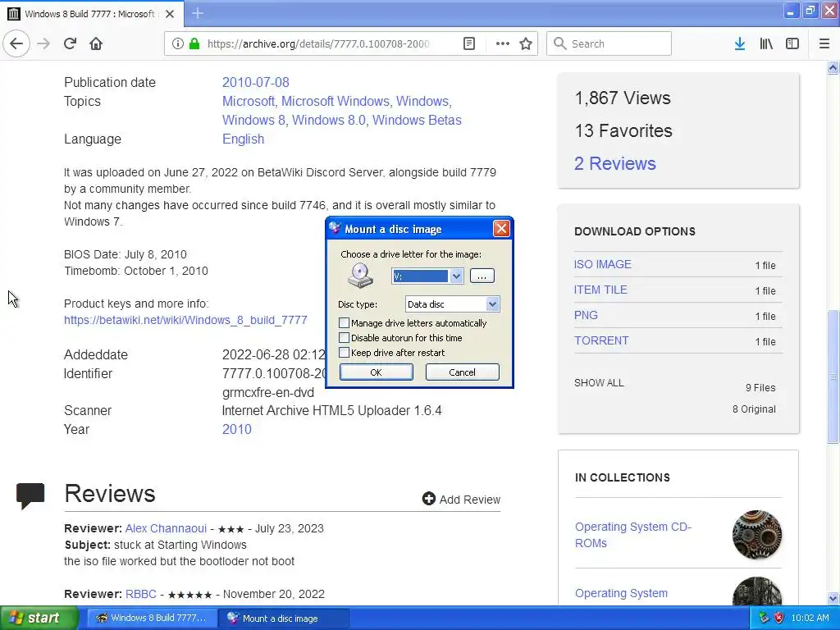Open the ITEM TILE download option
This screenshot has width=840, height=630.
[600, 290]
